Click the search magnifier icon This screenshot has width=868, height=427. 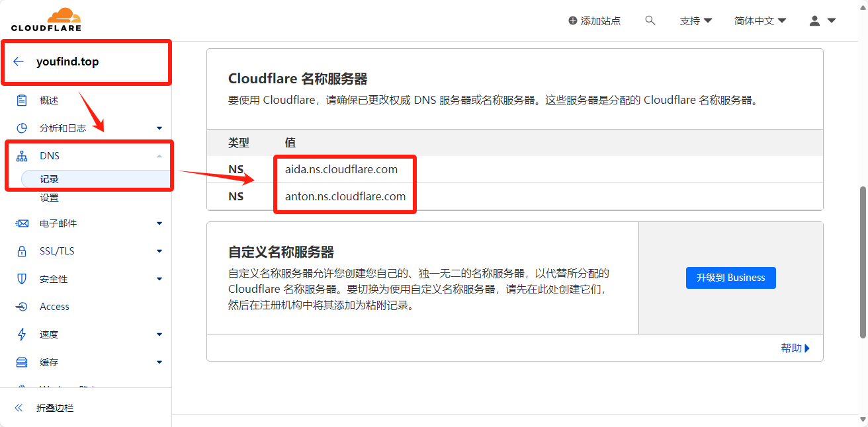pos(650,20)
